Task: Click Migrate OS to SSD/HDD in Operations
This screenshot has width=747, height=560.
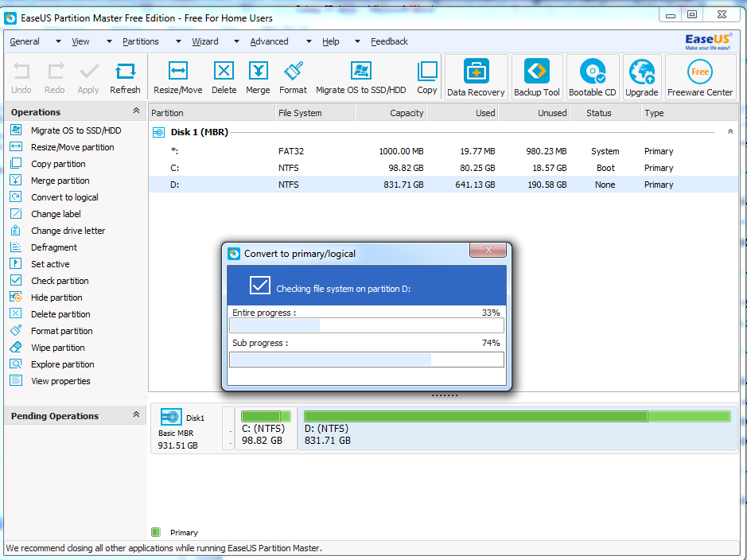Action: 76,130
